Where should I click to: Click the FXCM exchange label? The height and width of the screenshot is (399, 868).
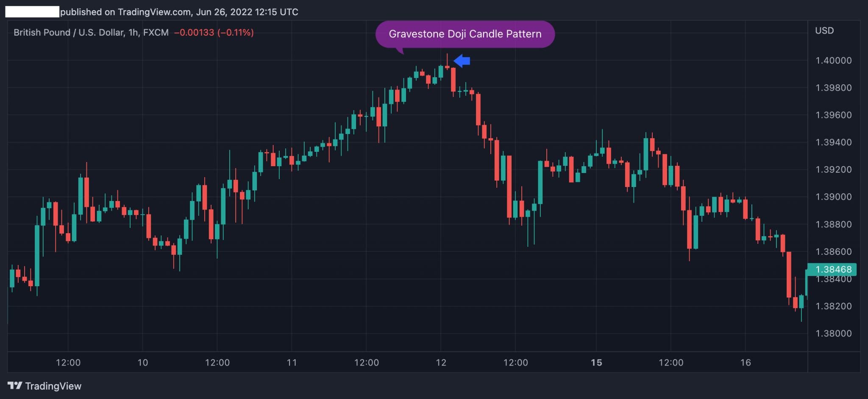(155, 32)
